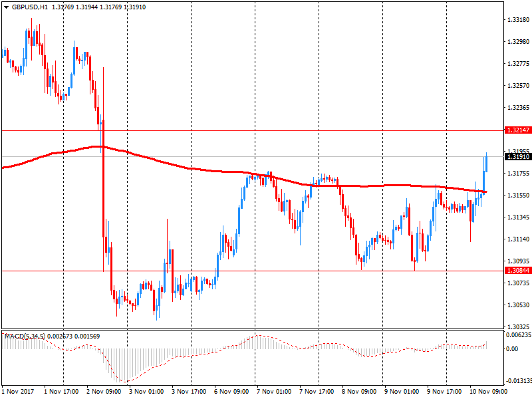Click the MACD(5,34,5) indicator label
Screen dimensions: 532x399
[25, 336]
